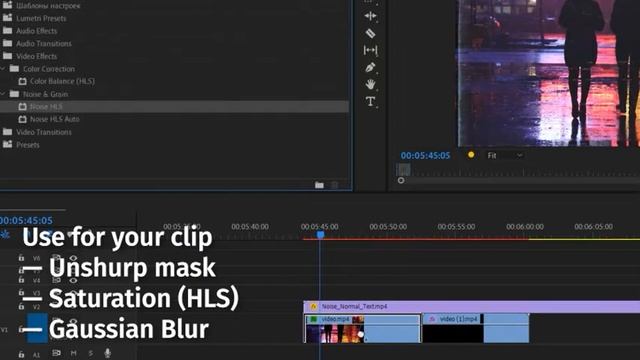
Task: Click the Program monitor timecode 00:05:45:05
Action: pyautogui.click(x=425, y=156)
